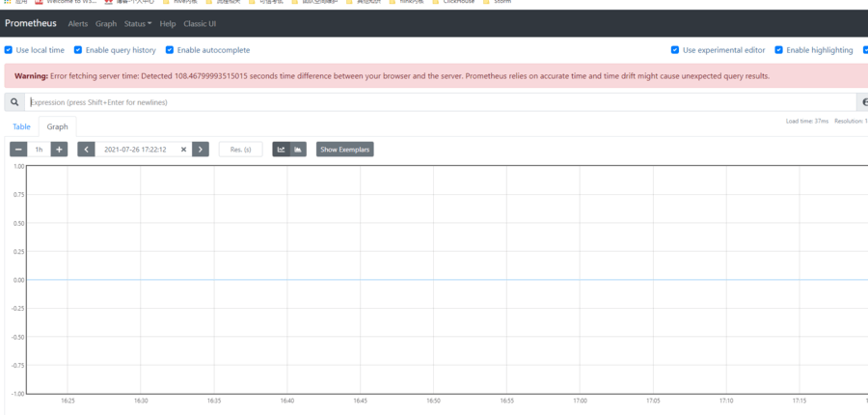
Task: Select the Table tab
Action: point(21,126)
